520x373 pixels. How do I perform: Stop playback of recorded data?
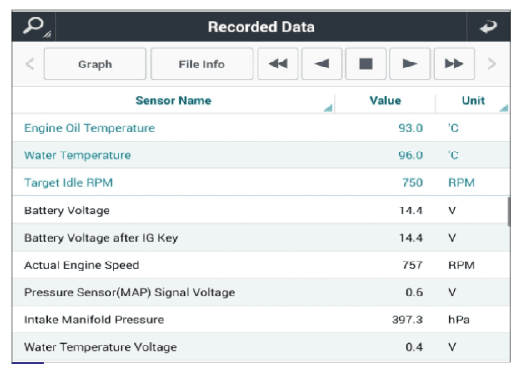pos(366,64)
